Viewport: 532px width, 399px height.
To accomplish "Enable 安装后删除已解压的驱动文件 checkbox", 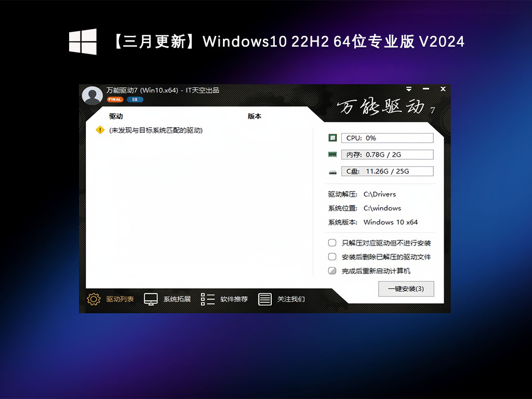I will (x=332, y=257).
